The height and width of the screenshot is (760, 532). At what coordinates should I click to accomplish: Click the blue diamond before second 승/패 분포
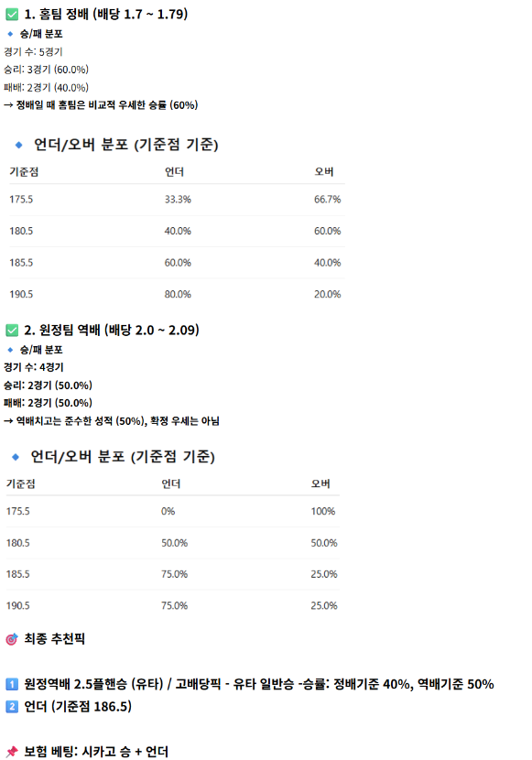(x=10, y=350)
